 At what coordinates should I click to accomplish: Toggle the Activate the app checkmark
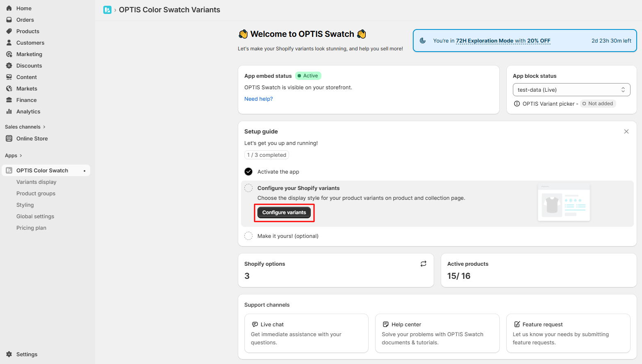248,172
